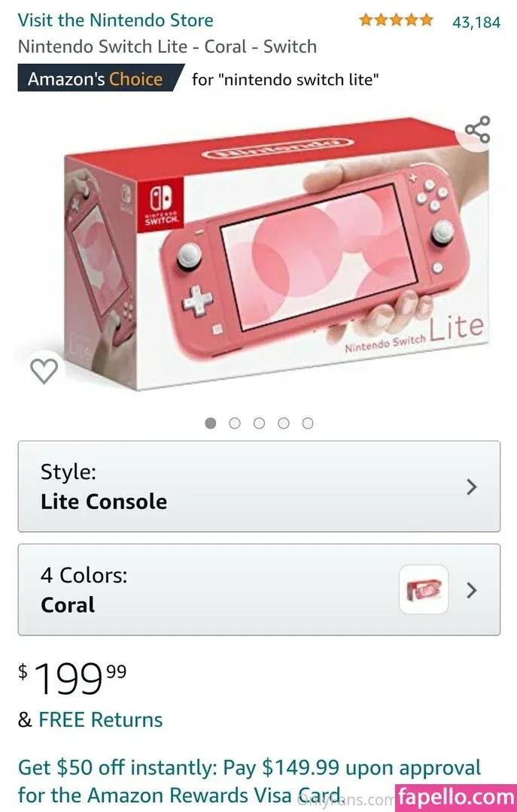Expand the Style: Lite Console selector

coord(259,486)
